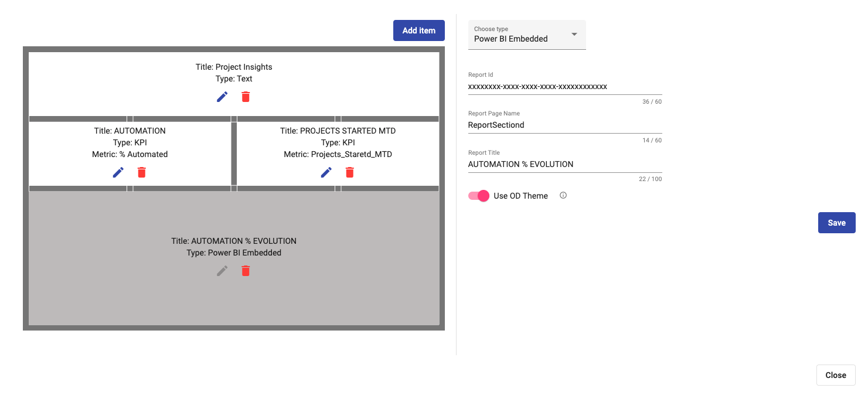Select the AUTOMATION % EVOLUTION grid tile
Viewport: 868px width, 395px height.
[x=234, y=258]
